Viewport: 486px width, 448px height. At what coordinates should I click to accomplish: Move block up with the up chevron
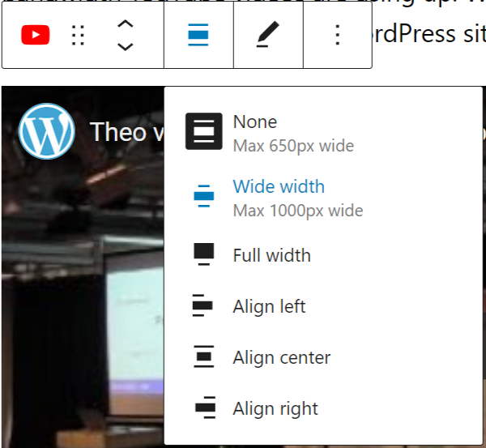126,24
